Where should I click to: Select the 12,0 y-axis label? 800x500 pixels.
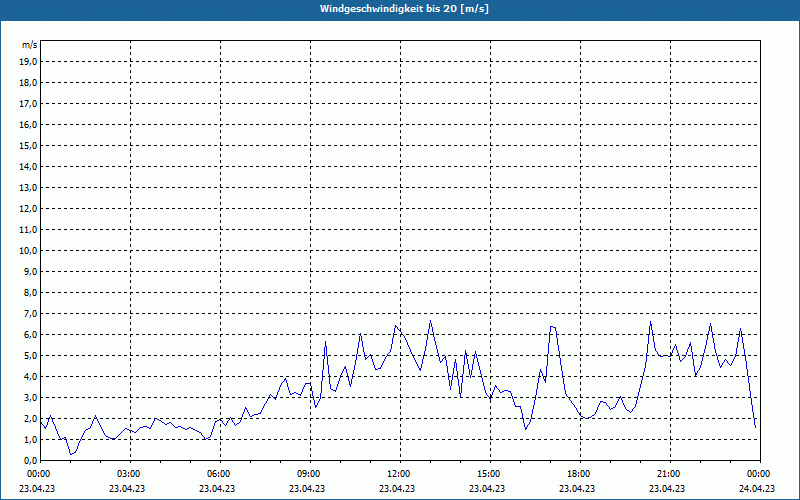tap(28, 209)
